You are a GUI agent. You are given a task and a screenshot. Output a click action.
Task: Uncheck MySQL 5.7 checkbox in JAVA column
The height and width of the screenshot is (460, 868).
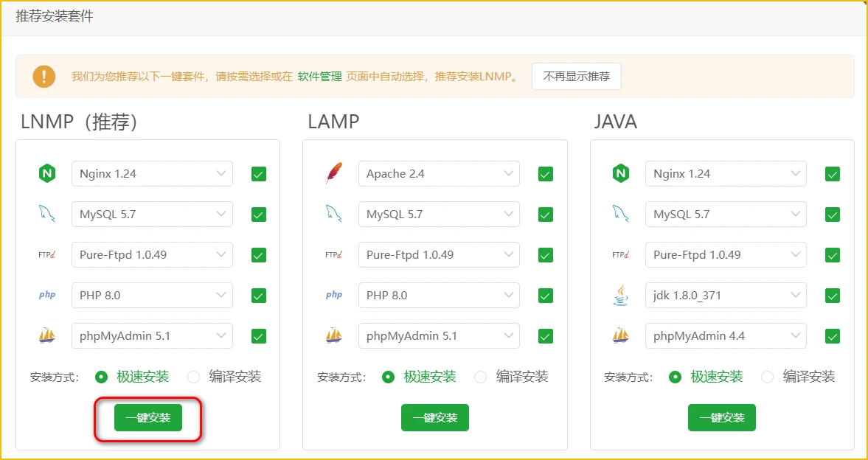pos(833,215)
